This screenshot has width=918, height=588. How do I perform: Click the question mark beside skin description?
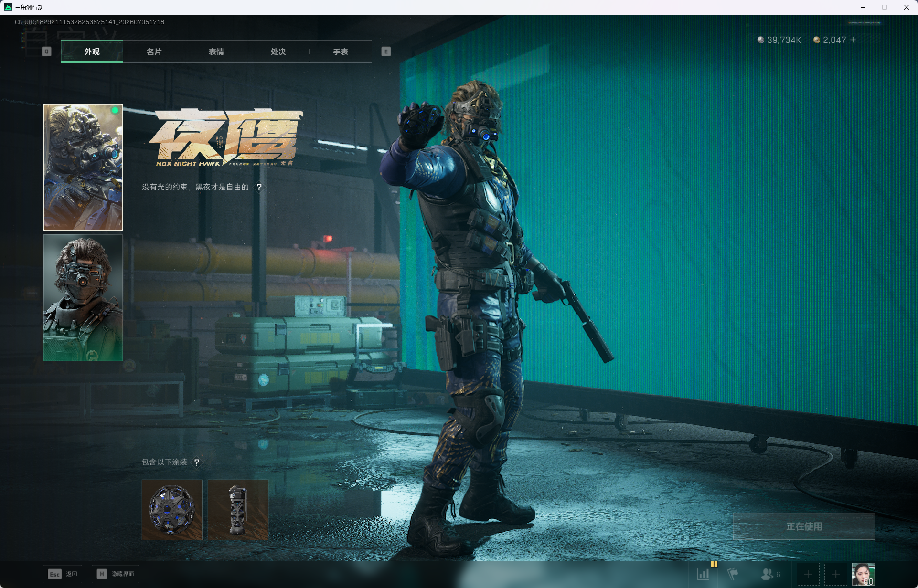[x=259, y=187]
